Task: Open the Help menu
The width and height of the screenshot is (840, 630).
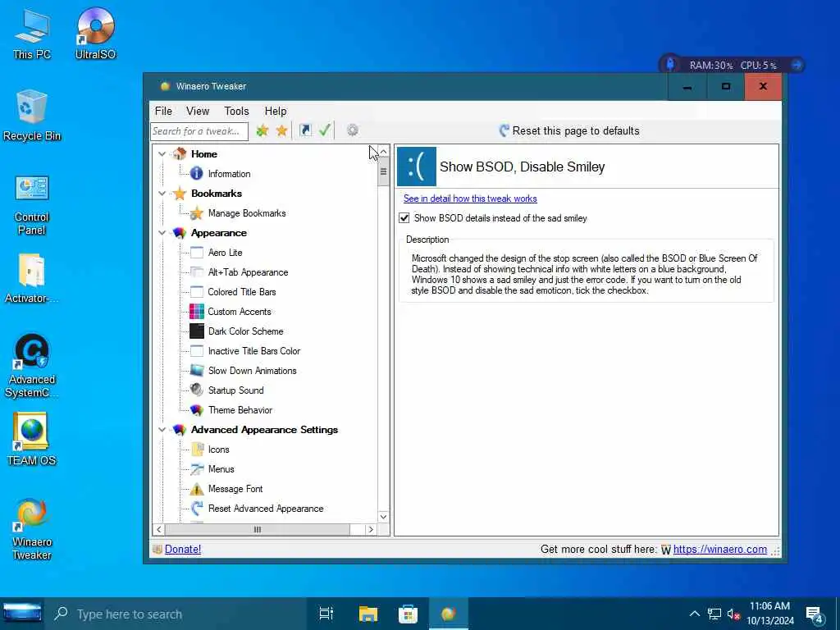Action: [276, 111]
